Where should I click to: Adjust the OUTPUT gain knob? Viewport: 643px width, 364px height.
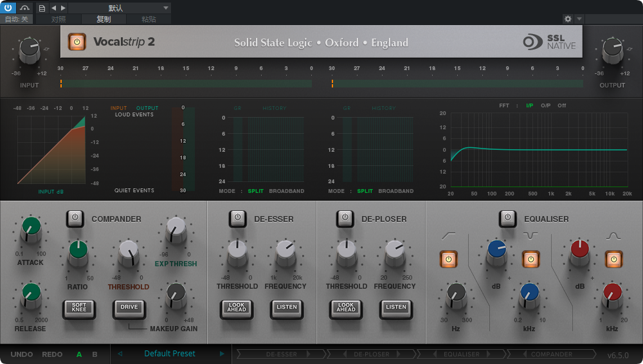[x=612, y=50]
